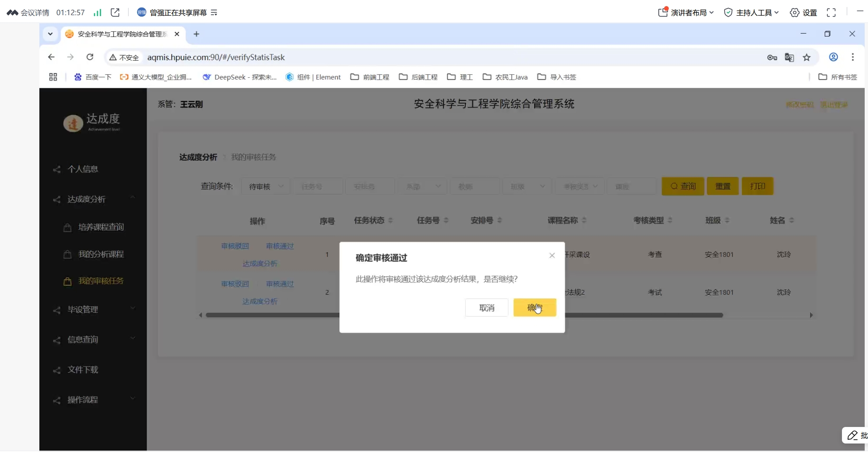Screen dimensions: 868x453
Task: Open the Google Translate icon in address bar
Action: coord(789,57)
